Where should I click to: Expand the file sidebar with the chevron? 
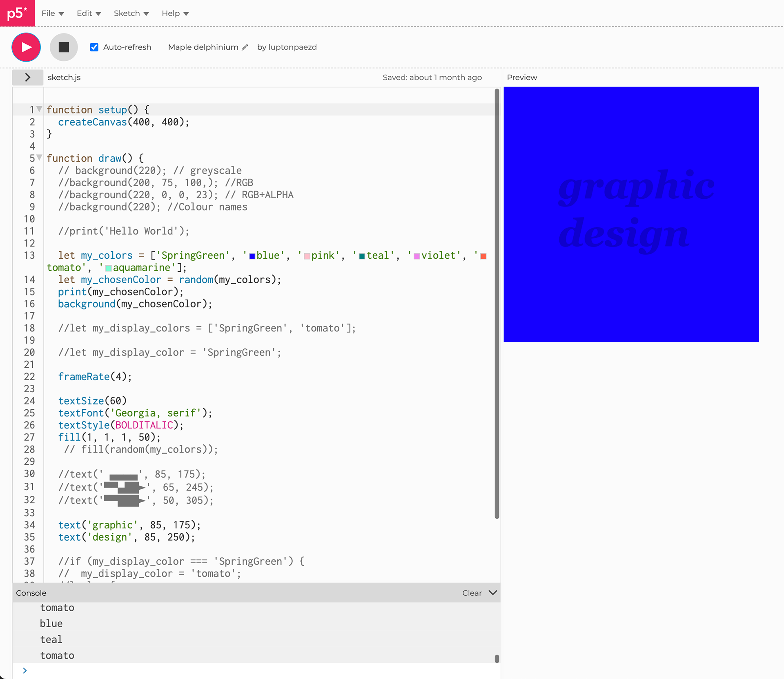coord(27,77)
